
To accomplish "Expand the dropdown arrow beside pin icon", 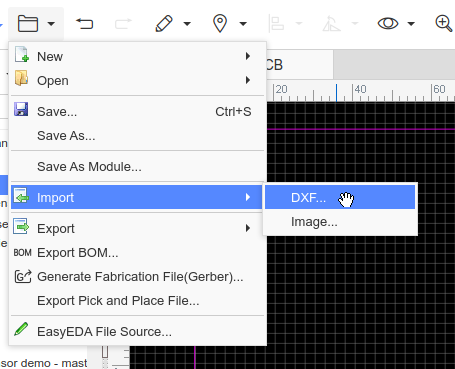I will (x=243, y=24).
